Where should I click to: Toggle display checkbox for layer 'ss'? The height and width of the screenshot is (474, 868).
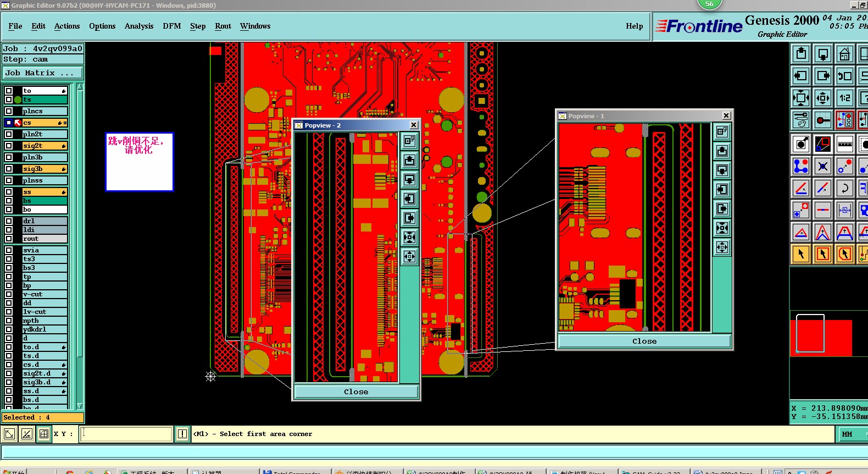point(9,192)
